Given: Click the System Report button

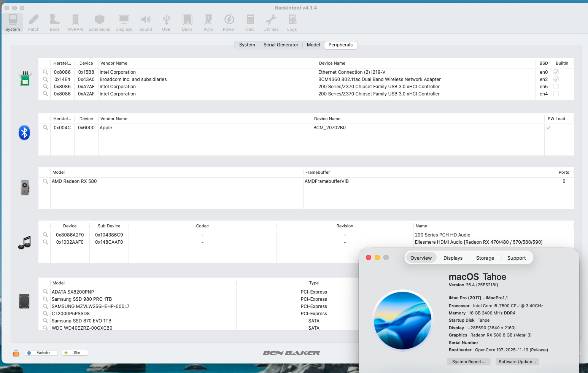Looking at the screenshot, I should [x=469, y=362].
